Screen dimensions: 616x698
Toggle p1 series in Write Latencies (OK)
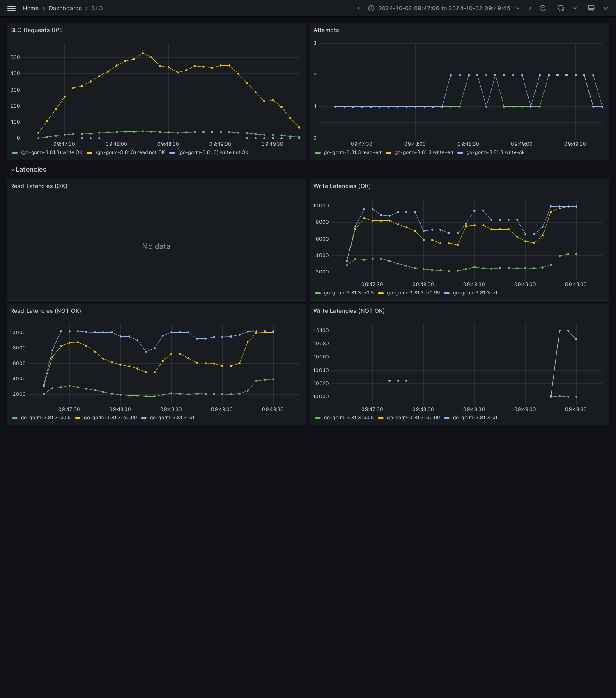(x=475, y=293)
